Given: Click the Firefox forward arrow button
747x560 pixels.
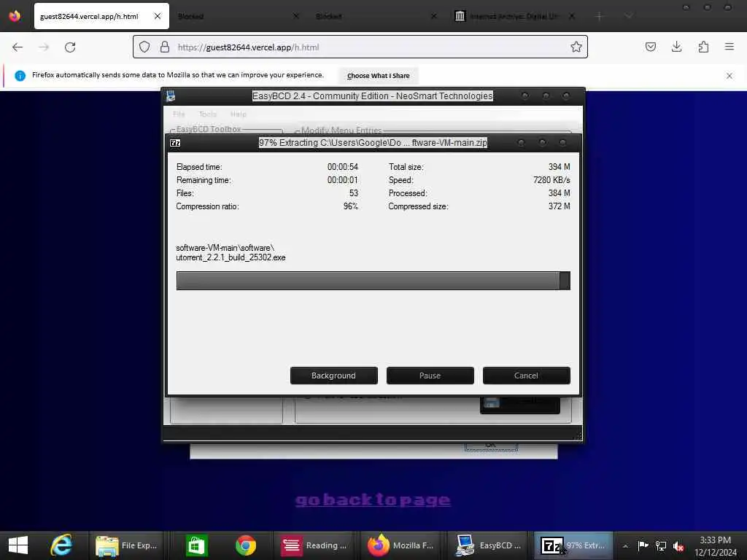Looking at the screenshot, I should click(x=44, y=47).
